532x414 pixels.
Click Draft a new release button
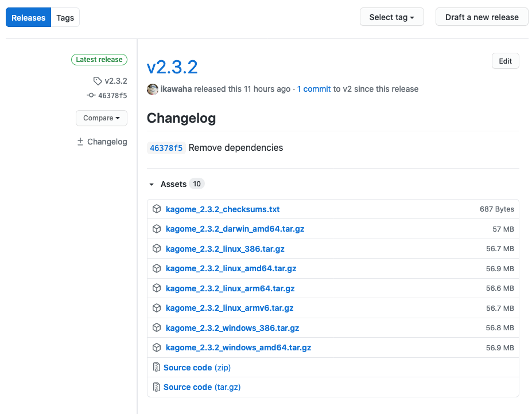(482, 17)
